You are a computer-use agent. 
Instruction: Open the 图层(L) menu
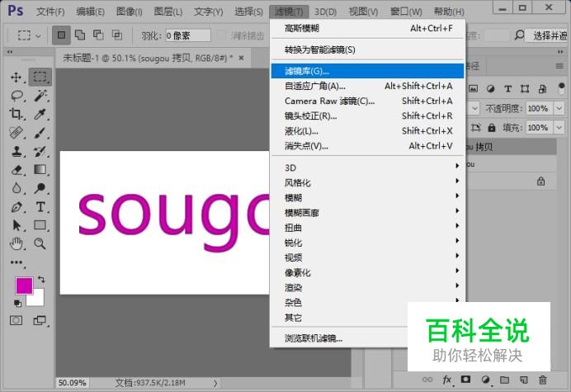168,12
